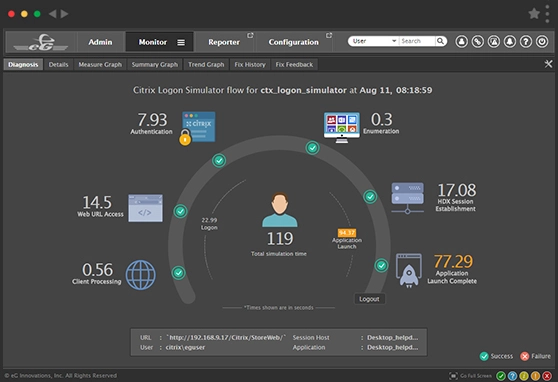This screenshot has height=382, width=558.
Task: Click the Web URL Access code window icon
Action: 145,208
